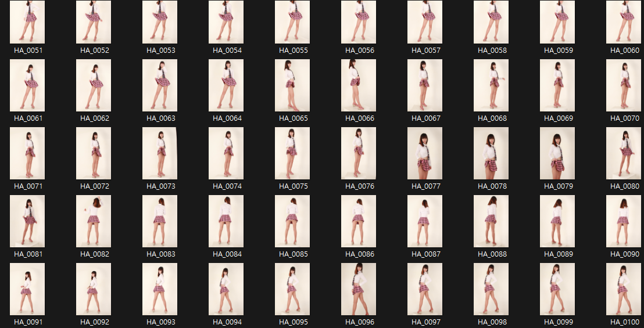Pick the HA_0094 image thumbnail
Image resolution: width=644 pixels, height=328 pixels.
(226, 289)
